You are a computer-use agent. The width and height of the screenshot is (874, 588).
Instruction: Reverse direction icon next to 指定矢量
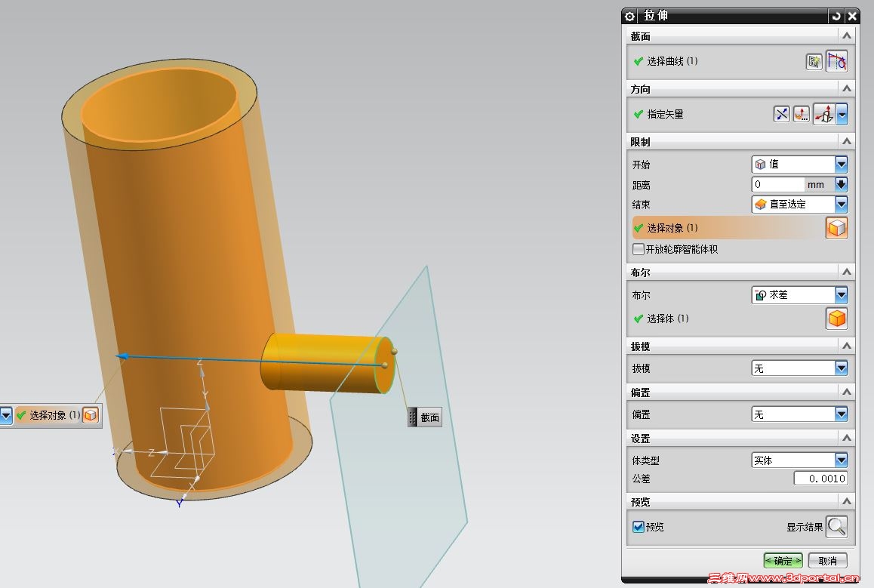click(781, 114)
